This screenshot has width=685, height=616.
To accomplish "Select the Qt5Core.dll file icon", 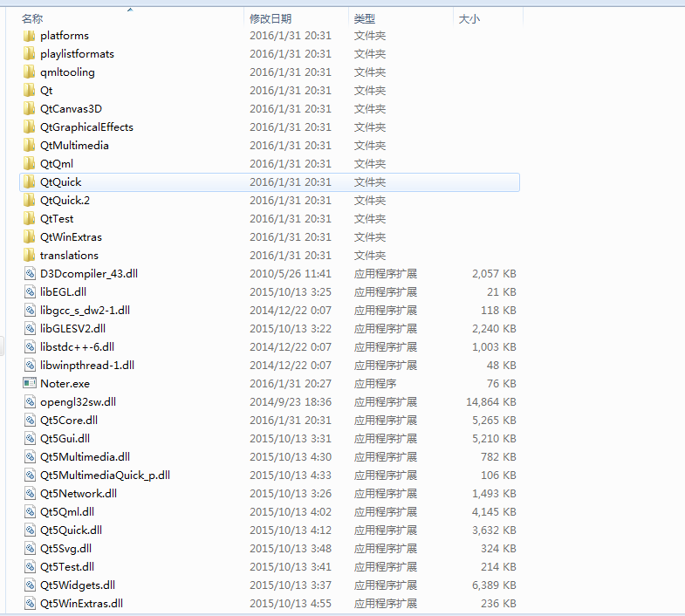I will pos(30,421).
